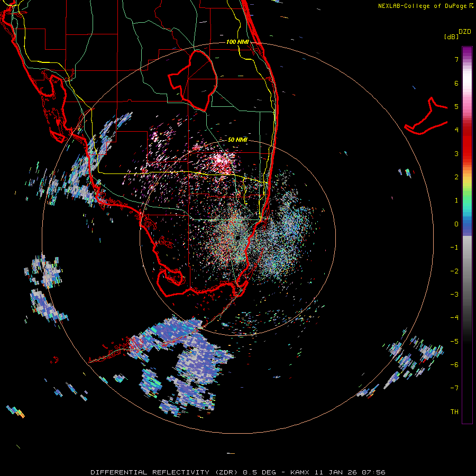
Task: Click the 100 NMI range ring label
Action: [237, 42]
